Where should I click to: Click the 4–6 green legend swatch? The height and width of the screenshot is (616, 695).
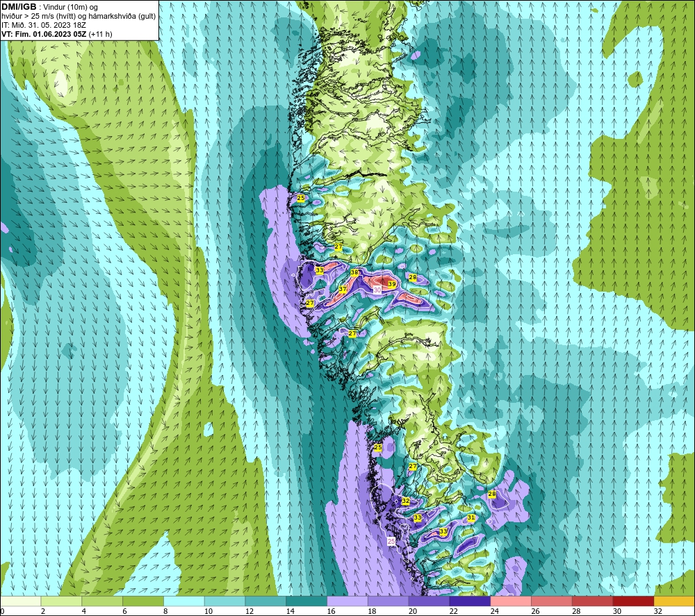point(102,601)
